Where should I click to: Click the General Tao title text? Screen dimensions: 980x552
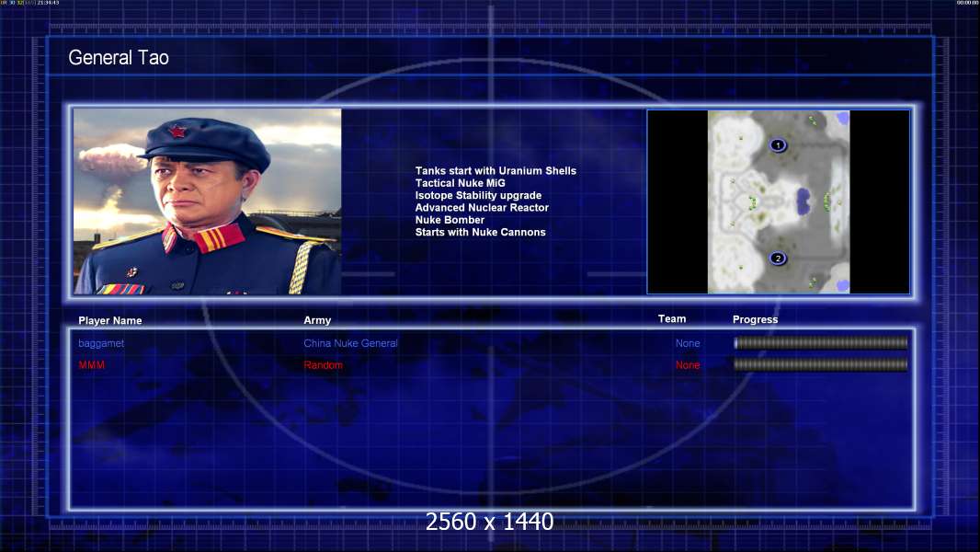coord(119,58)
